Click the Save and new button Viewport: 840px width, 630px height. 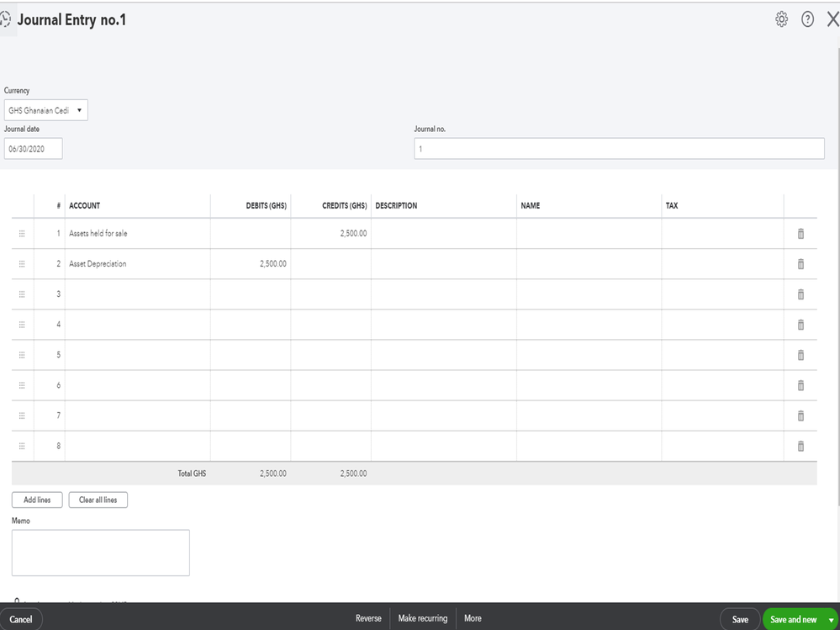coord(794,619)
